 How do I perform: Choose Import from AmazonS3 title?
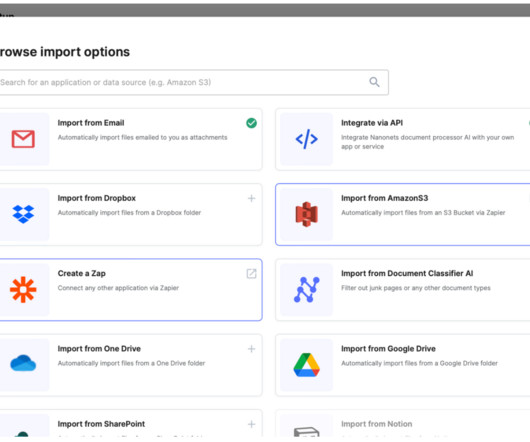click(x=385, y=198)
